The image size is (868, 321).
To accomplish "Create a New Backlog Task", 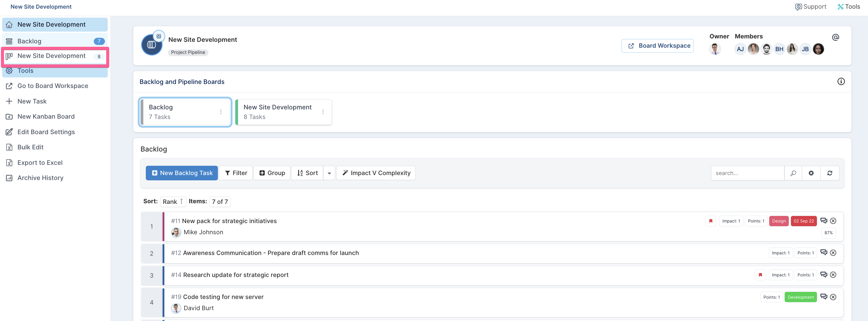I will (182, 173).
